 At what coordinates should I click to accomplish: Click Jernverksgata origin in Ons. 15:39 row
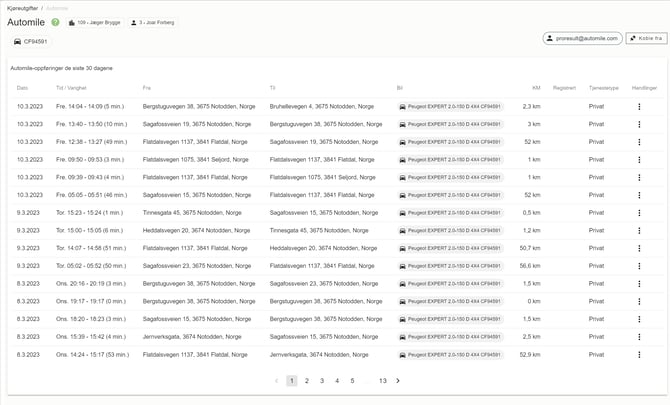(192, 337)
